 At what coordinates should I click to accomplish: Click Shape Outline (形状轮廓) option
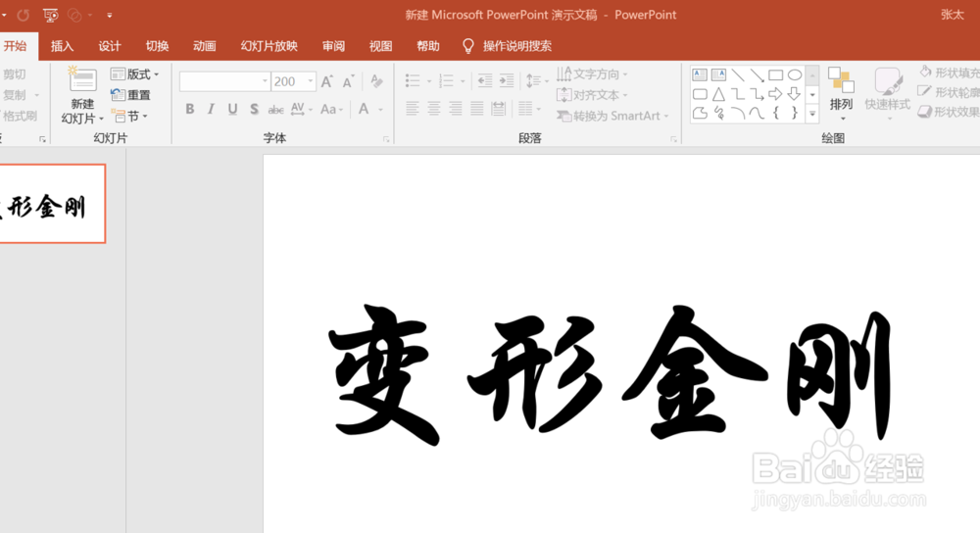[949, 92]
